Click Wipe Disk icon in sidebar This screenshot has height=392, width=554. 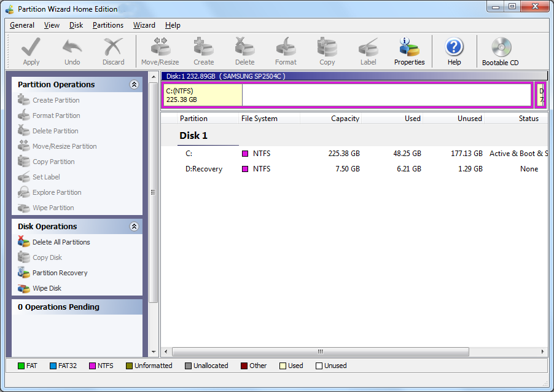coord(24,288)
